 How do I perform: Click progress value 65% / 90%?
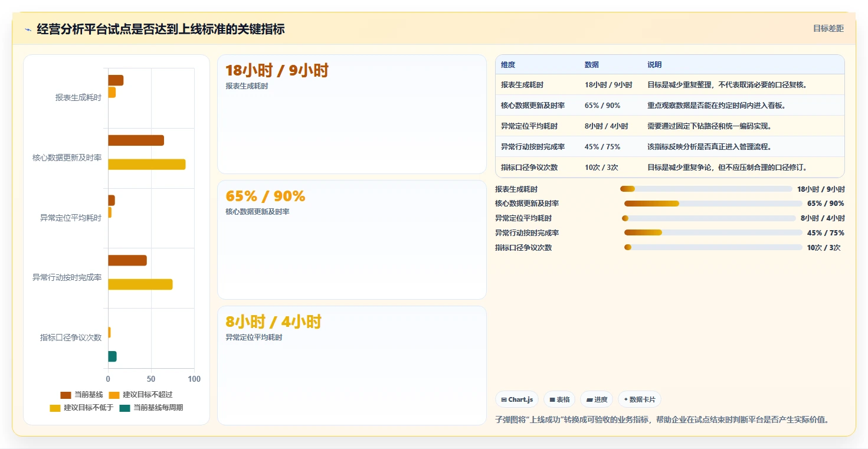point(826,204)
